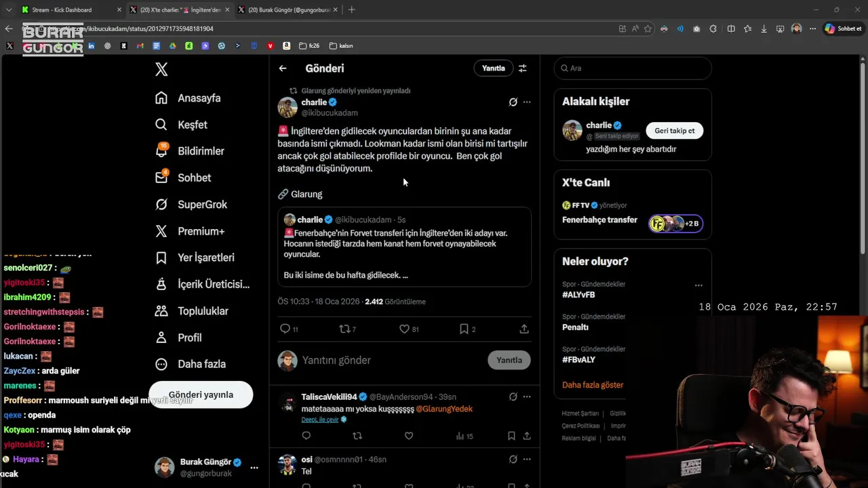Open Keşfet explore page
The image size is (868, 488).
pos(181,125)
